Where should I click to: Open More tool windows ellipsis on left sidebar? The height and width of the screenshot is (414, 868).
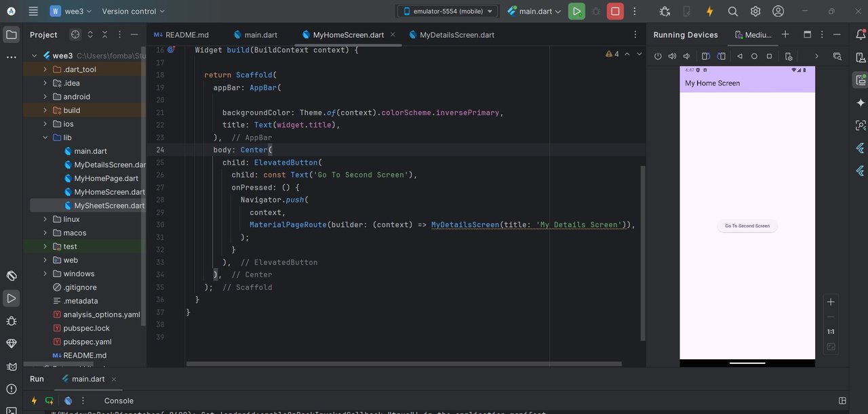[12, 57]
